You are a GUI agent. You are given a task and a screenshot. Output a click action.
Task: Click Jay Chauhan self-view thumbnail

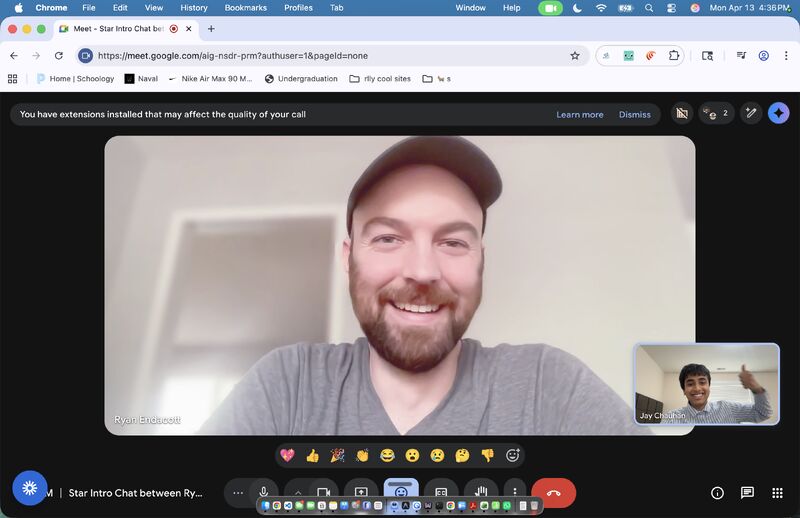coord(707,384)
